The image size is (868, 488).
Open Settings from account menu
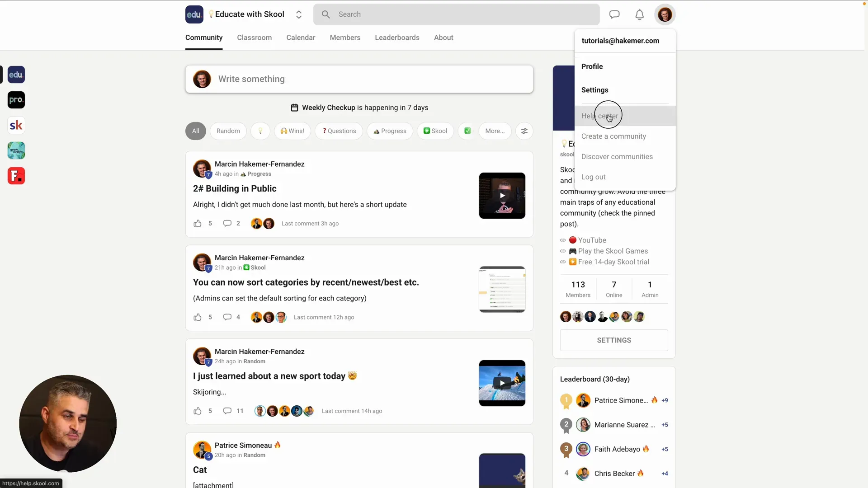[625, 90]
